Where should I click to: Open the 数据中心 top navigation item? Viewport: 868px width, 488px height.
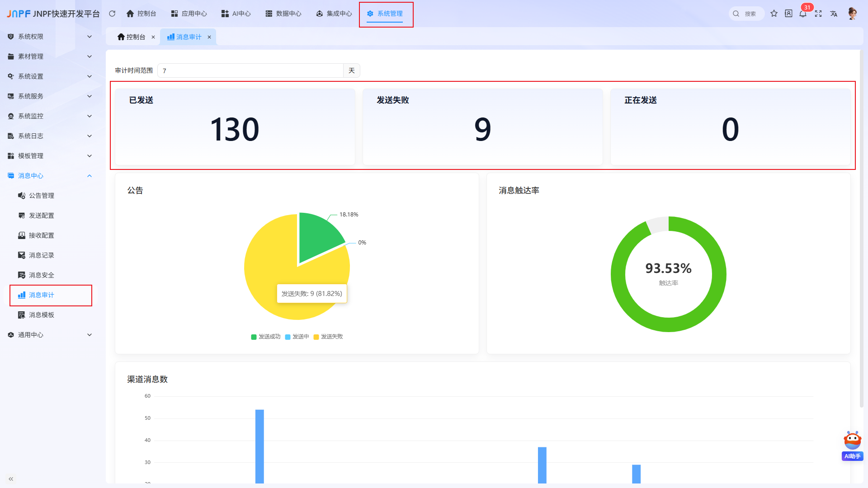pos(283,14)
